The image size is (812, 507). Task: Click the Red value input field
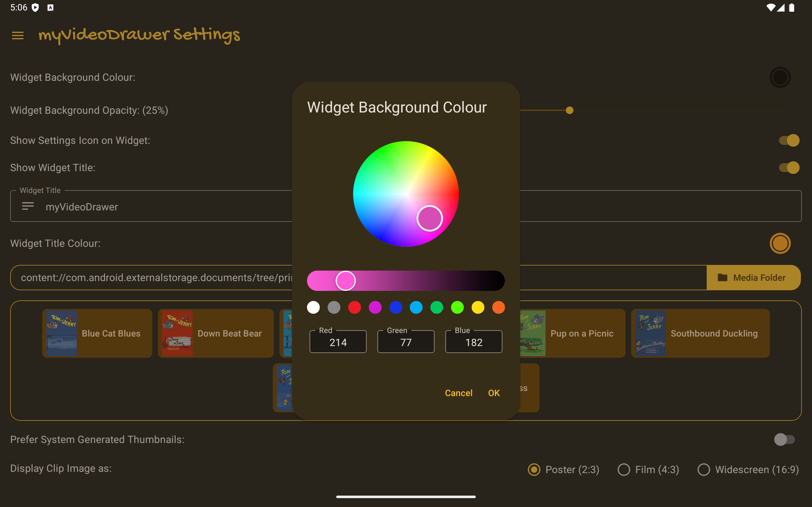[338, 342]
